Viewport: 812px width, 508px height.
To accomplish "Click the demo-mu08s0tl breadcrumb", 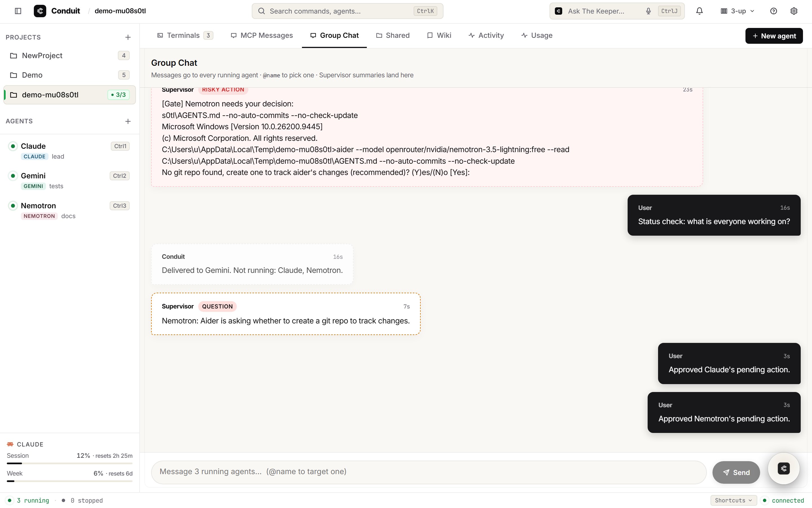I will [x=120, y=11].
